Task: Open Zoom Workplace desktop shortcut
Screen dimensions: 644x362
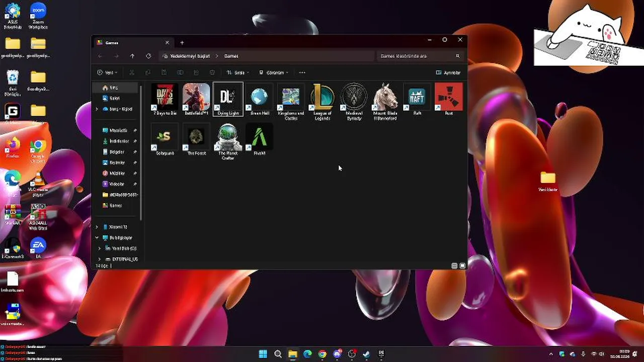Action: [x=38, y=16]
